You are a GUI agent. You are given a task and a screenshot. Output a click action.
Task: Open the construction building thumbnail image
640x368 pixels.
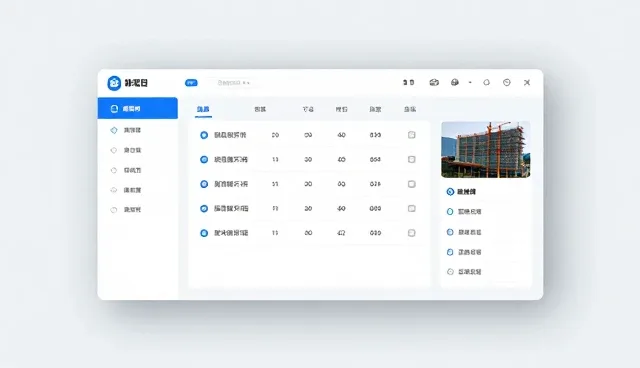click(x=486, y=149)
